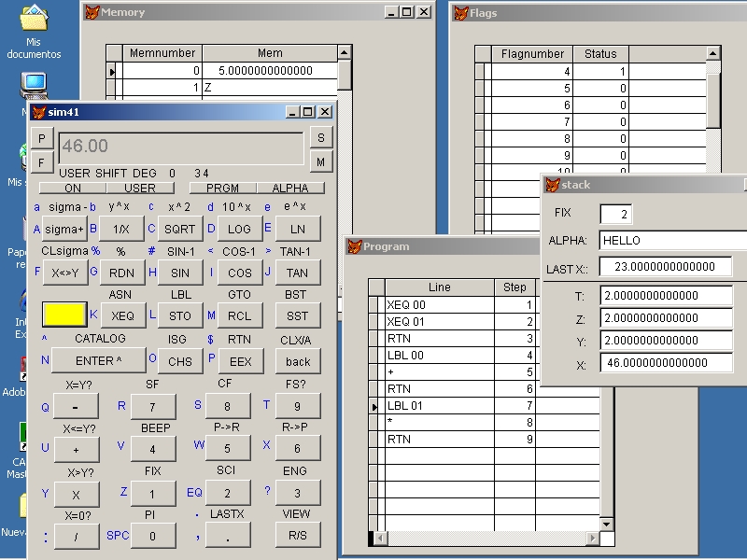Click the digit 7 key
The image size is (747, 560).
pos(152,406)
